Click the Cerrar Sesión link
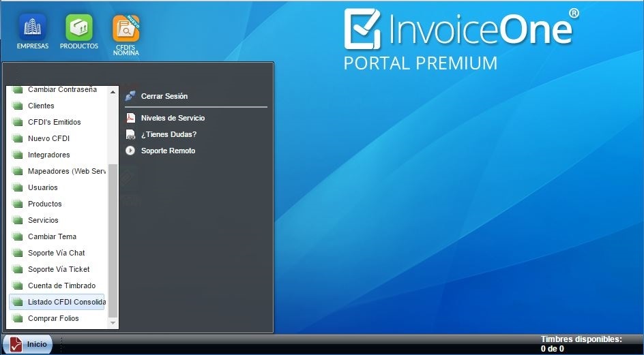 click(164, 96)
